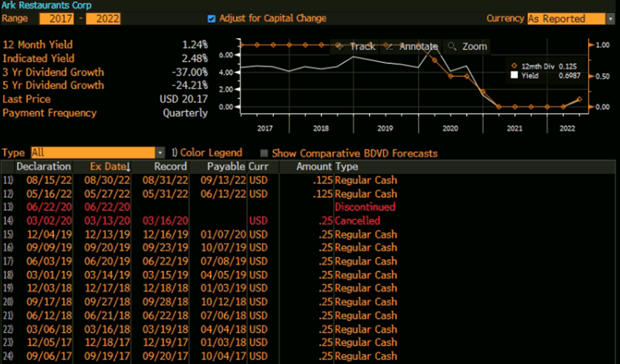Toggle the Adjust for Capital Change checkbox
Screen dimensions: 620x364
pyautogui.click(x=212, y=18)
